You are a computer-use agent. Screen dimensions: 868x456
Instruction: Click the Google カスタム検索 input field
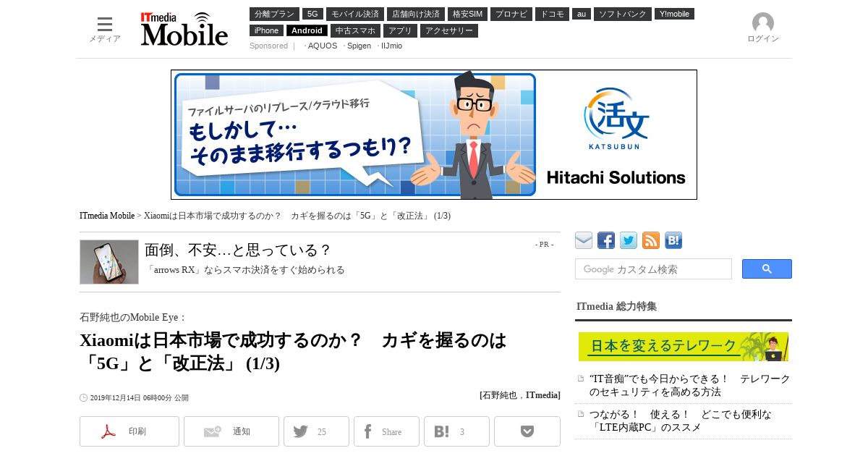653,269
